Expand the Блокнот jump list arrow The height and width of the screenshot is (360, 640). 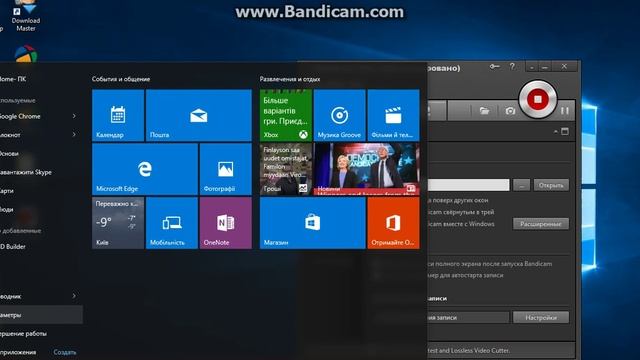[74, 134]
